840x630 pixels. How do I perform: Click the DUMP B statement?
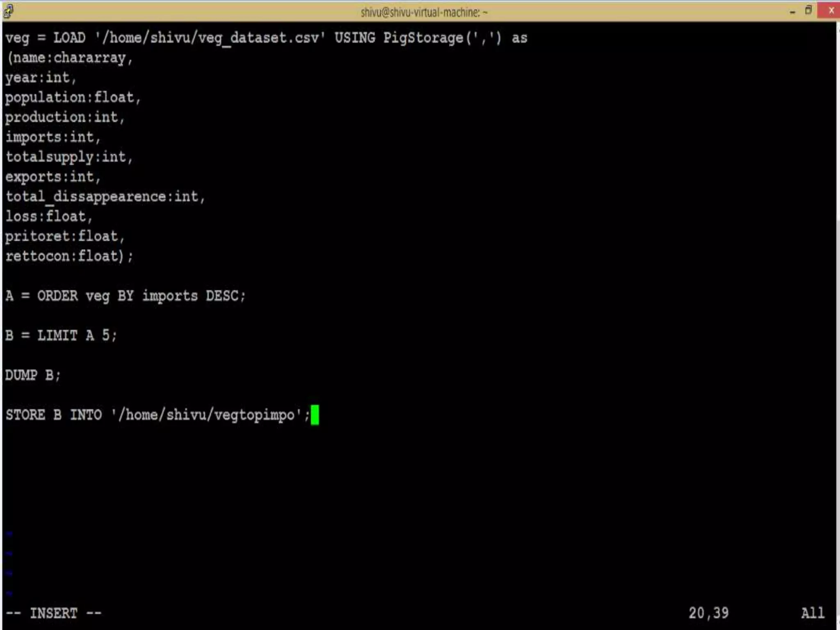pos(33,375)
